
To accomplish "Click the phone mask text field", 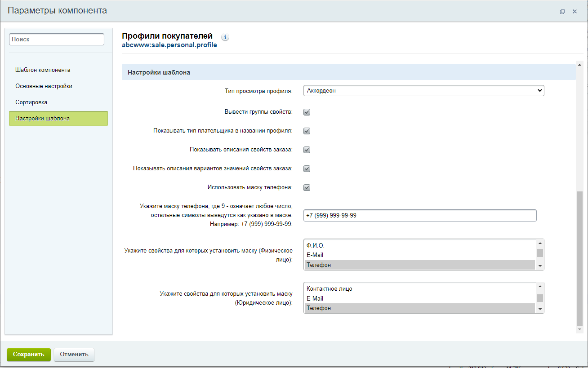I will pos(420,216).
